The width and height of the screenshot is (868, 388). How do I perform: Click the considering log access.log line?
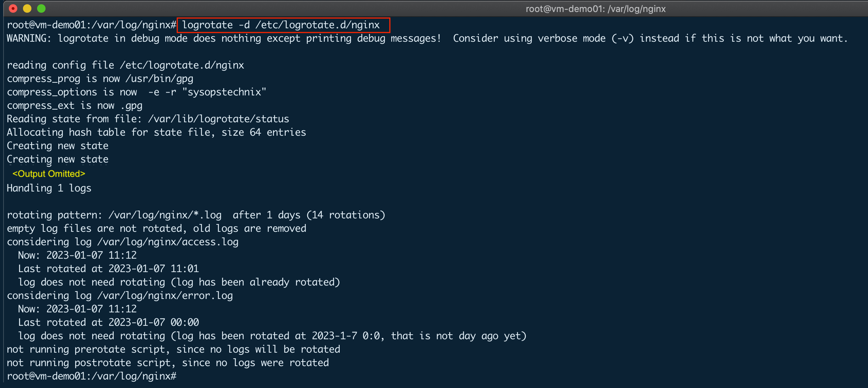[x=123, y=242]
